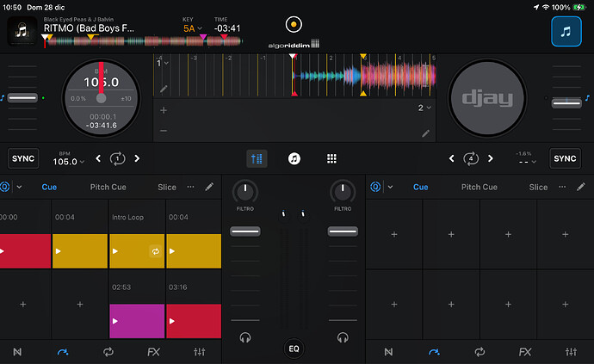Click the left channel volume fader
Viewport: 594px width, 364px height.
coord(244,231)
